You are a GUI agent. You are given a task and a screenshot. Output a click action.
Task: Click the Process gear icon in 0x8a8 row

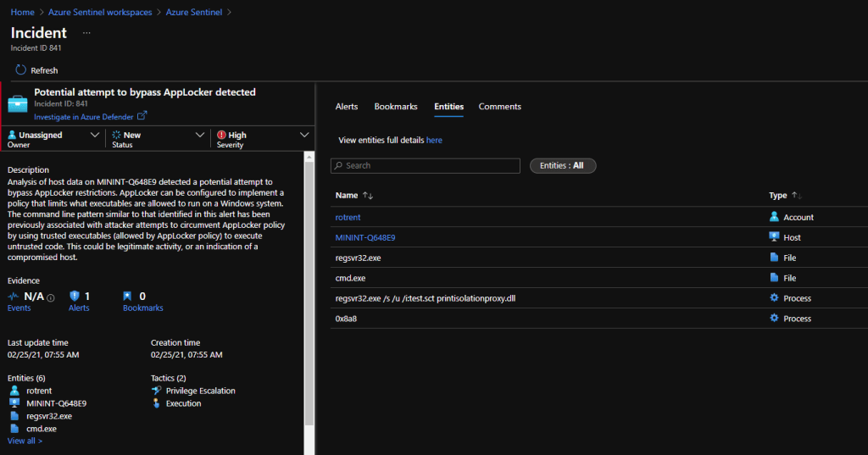click(x=774, y=318)
